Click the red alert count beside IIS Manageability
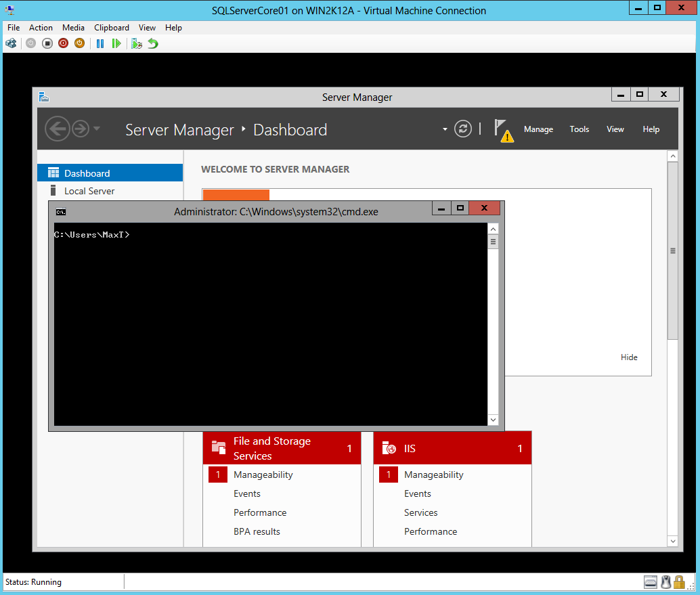This screenshot has height=595, width=700. point(389,475)
